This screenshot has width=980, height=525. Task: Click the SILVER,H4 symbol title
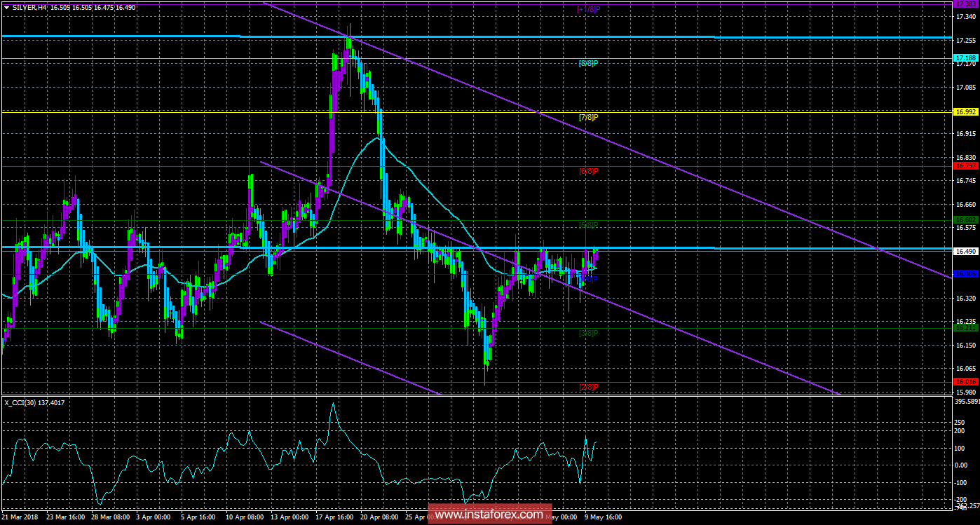29,7
